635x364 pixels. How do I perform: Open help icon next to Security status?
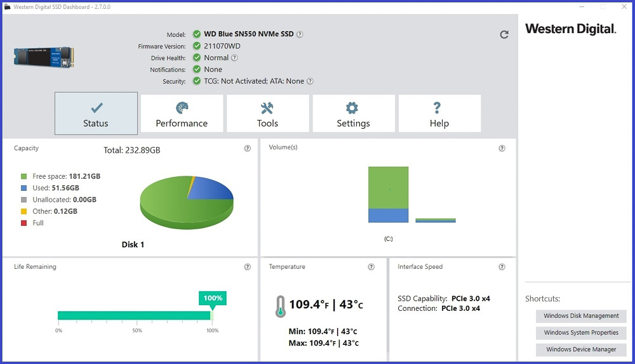(311, 81)
